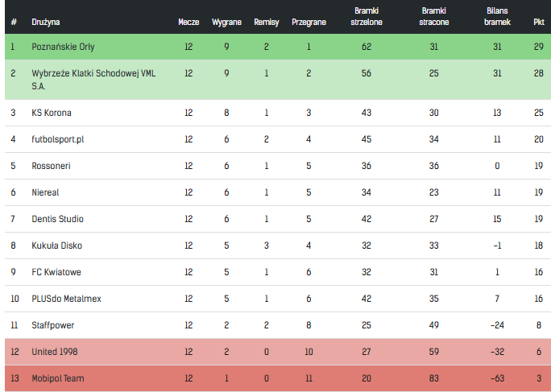Select the Niereal team name

tap(45, 192)
